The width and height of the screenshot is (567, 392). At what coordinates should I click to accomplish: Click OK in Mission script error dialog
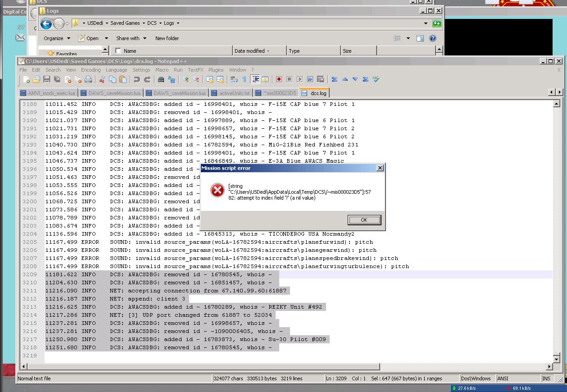pos(364,220)
